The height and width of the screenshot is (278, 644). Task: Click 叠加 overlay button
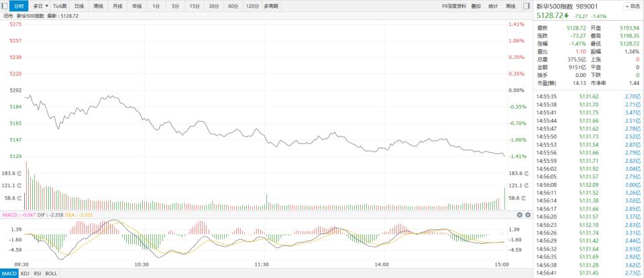pos(476,6)
